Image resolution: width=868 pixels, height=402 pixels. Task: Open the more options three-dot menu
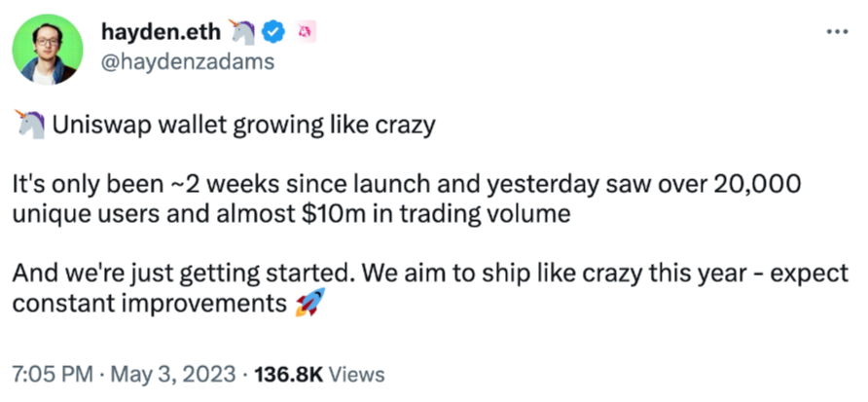(x=835, y=30)
